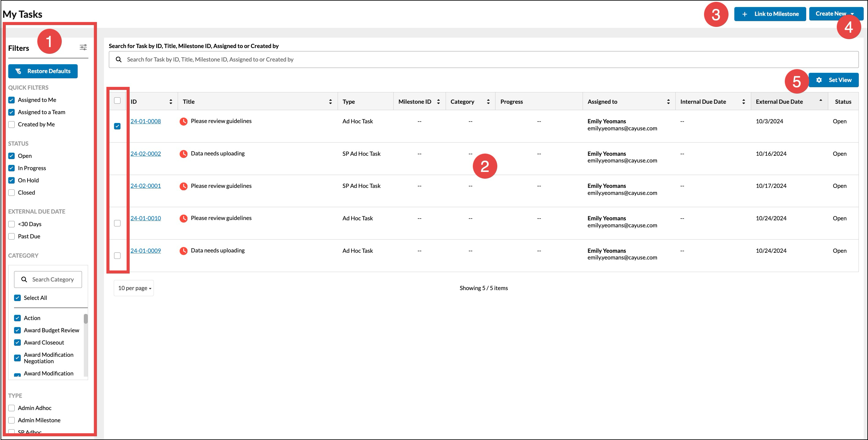This screenshot has width=868, height=440.
Task: Click overdue clock icon for task 24-02-0001
Action: click(x=183, y=186)
